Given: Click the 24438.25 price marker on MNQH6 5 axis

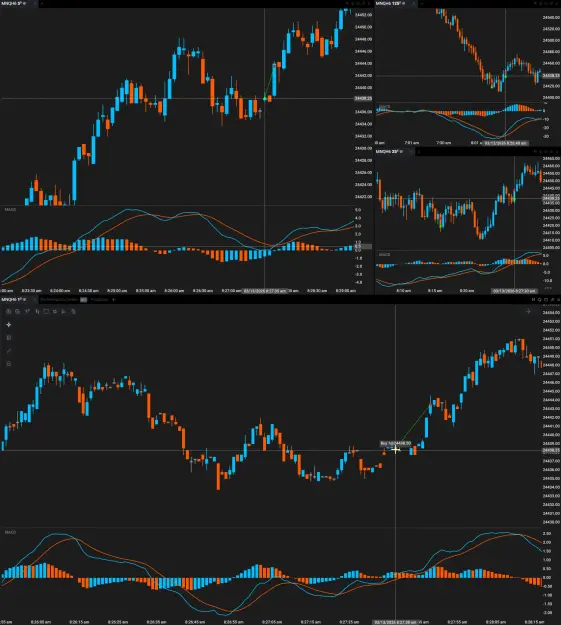Looking at the screenshot, I should [363, 98].
